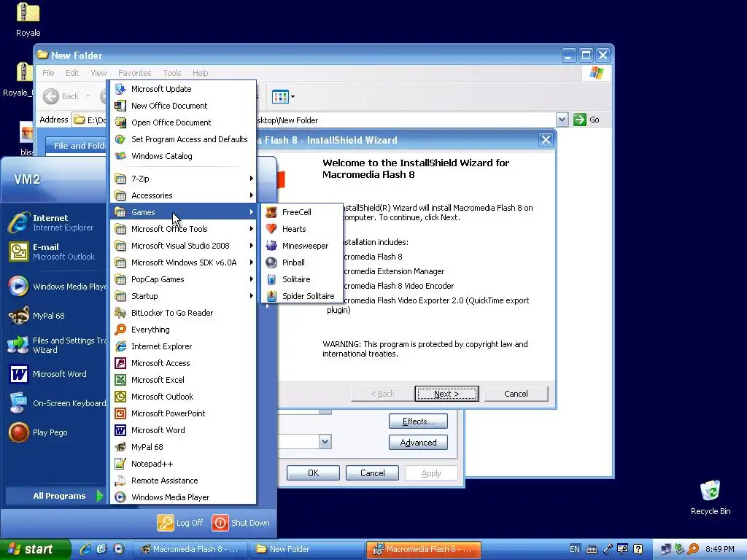Open Views dropdown in New Folder toolbar
Screen dimensions: 747x560
(x=293, y=97)
